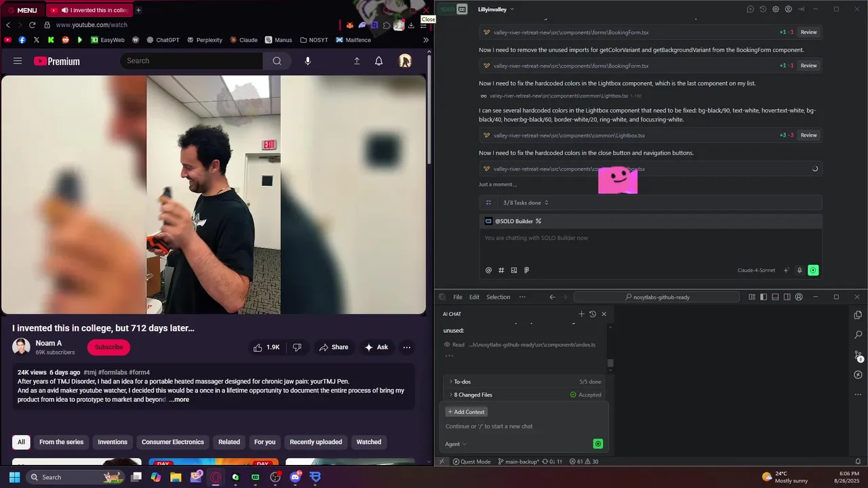Image resolution: width=868 pixels, height=488 pixels.
Task: Toggle primary sidebar layout in IDE title bar
Action: pyautogui.click(x=764, y=297)
